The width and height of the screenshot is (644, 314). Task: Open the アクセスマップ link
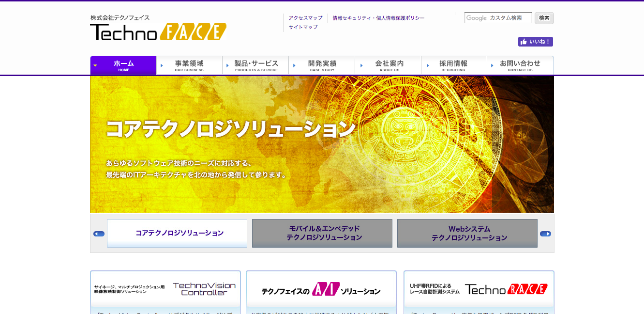click(306, 18)
